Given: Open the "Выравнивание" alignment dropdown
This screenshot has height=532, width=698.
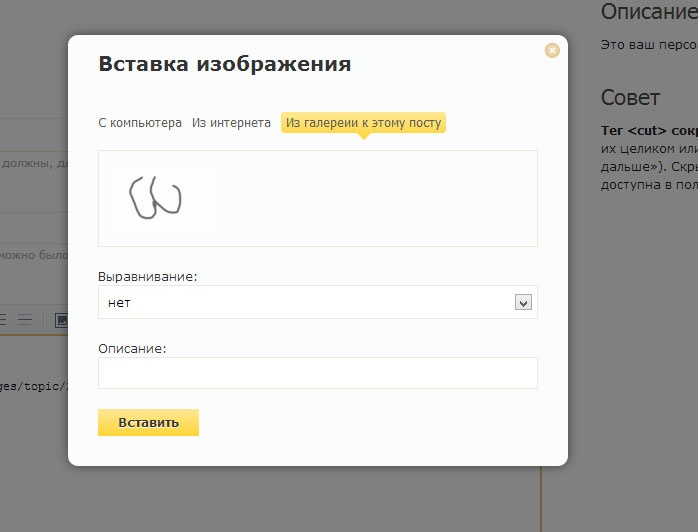Looking at the screenshot, I should pos(318,302).
